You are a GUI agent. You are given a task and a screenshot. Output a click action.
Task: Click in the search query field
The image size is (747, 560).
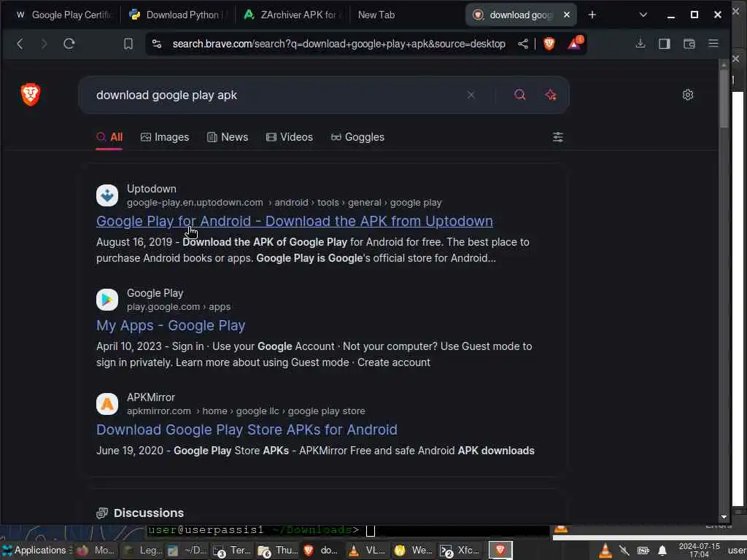[276, 95]
